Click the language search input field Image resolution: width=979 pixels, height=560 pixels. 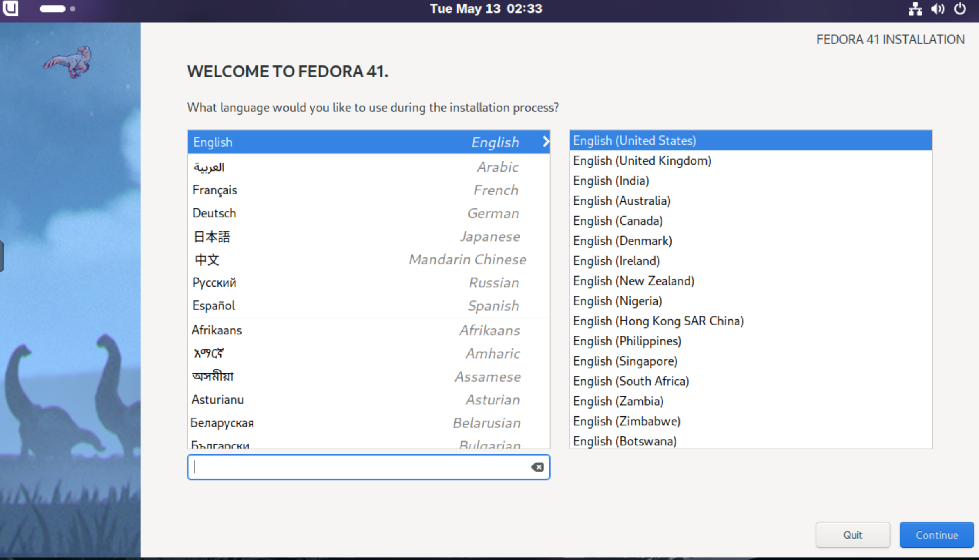click(360, 467)
